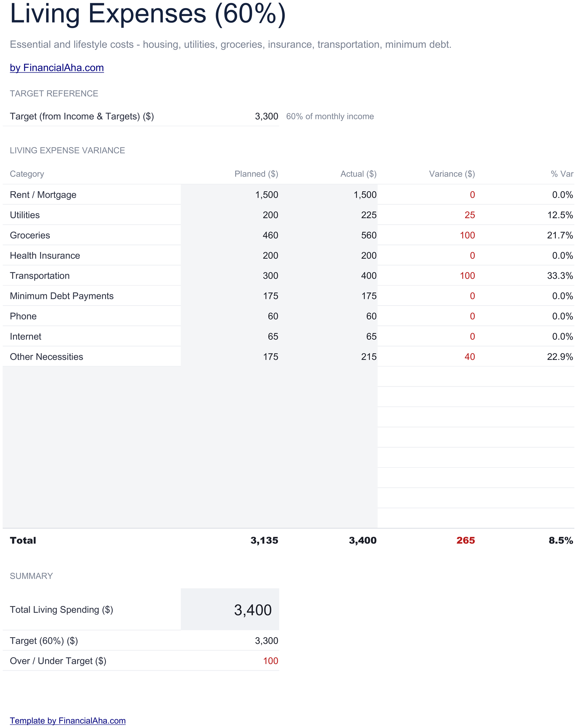Select the 'Rent / Mortgage' row label
Image resolution: width=577 pixels, height=728 pixels.
coord(43,195)
